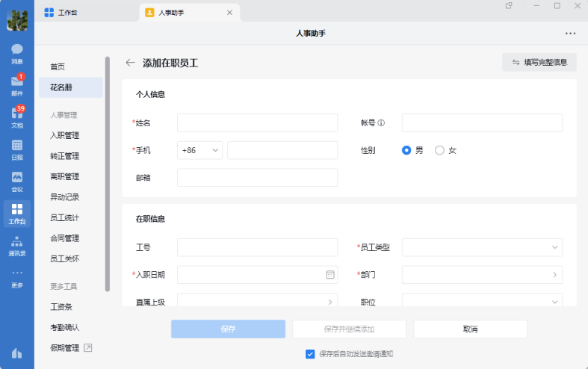Click the user avatar picture
The image size is (588, 369).
[x=17, y=20]
